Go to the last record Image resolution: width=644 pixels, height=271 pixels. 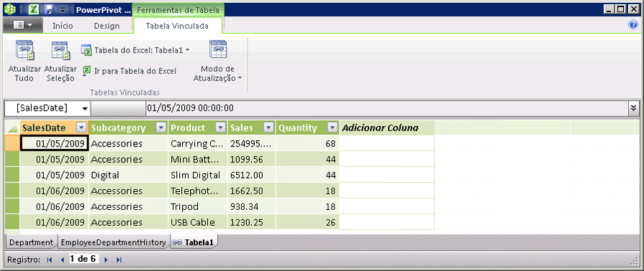point(119,259)
